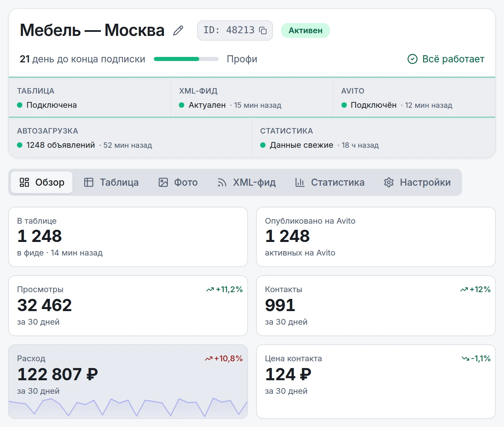Click the upward trend arrow on Просмотры card
This screenshot has width=504, height=427.
pos(210,289)
